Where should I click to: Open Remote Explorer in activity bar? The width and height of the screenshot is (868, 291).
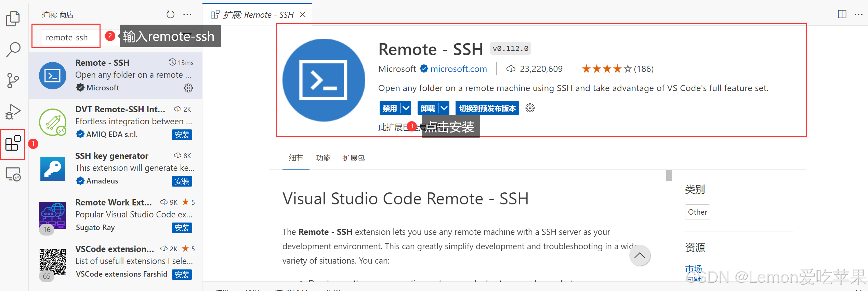[13, 174]
